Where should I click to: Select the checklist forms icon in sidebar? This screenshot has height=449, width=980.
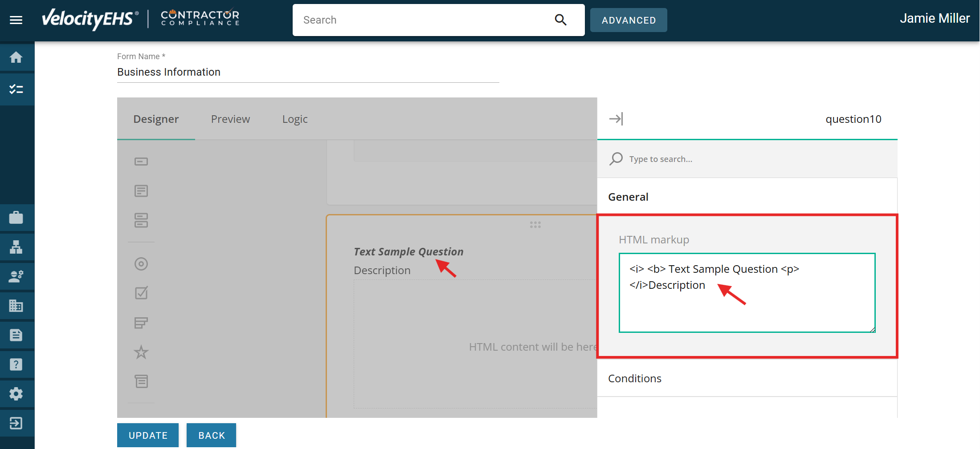pos(16,89)
